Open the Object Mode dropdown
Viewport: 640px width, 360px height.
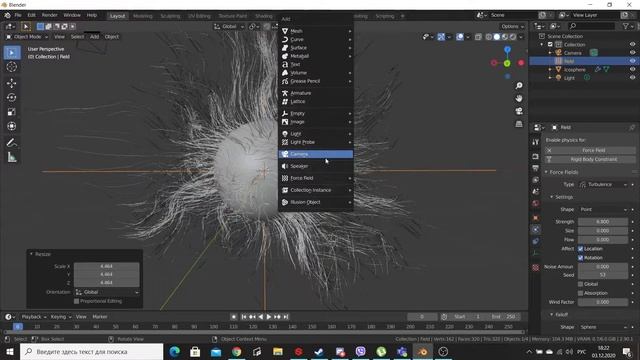(x=27, y=37)
